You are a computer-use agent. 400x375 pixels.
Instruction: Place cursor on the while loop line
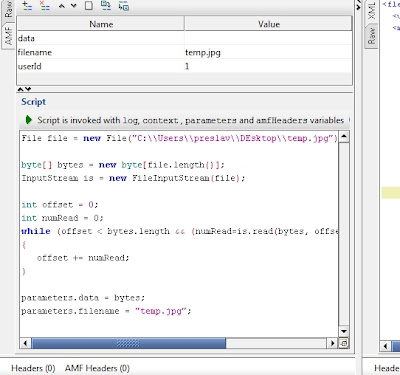click(179, 231)
